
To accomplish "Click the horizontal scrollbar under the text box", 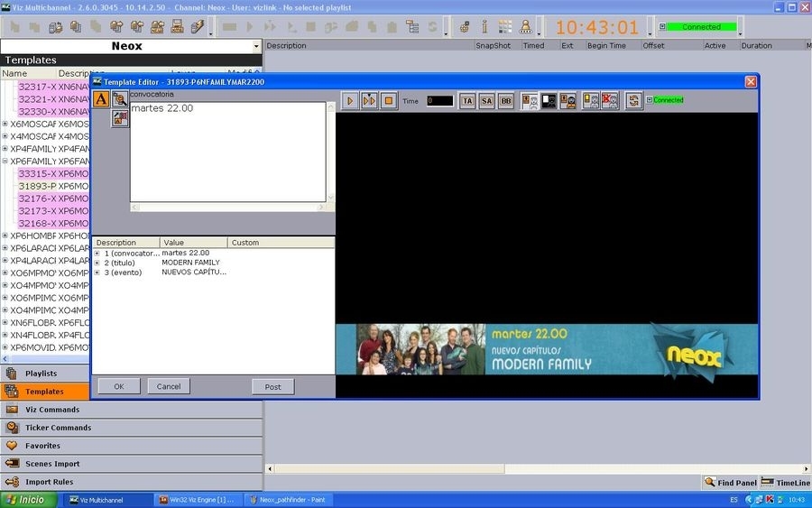I will (228, 208).
